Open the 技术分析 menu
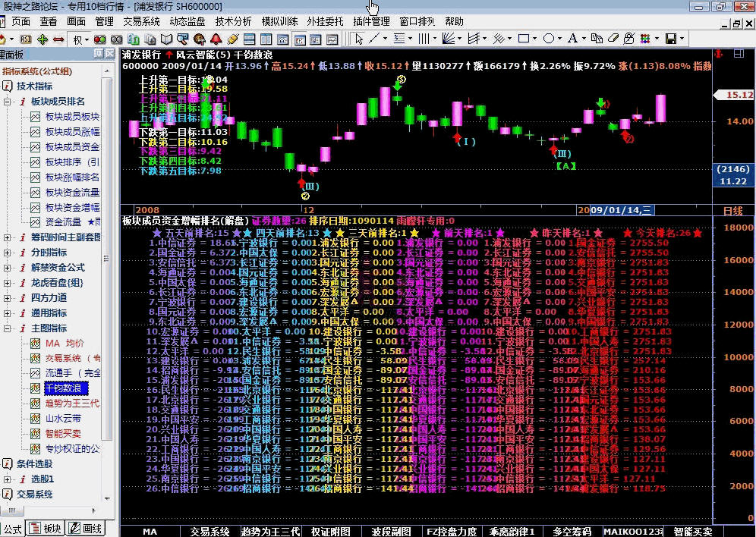756x537 pixels. (x=233, y=22)
